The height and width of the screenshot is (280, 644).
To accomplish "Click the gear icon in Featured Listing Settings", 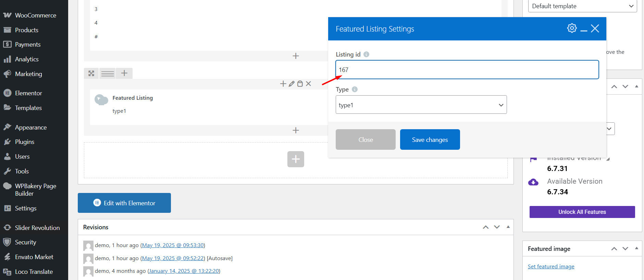I will [x=572, y=28].
